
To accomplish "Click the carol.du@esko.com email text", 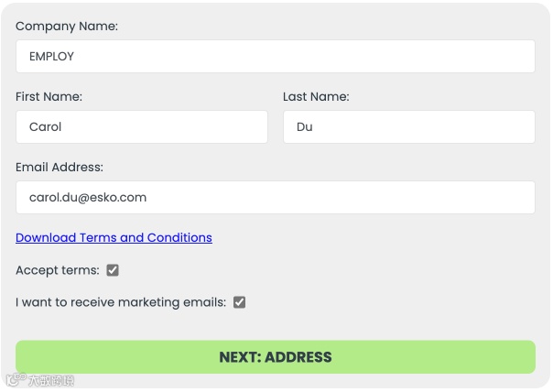I will (88, 197).
